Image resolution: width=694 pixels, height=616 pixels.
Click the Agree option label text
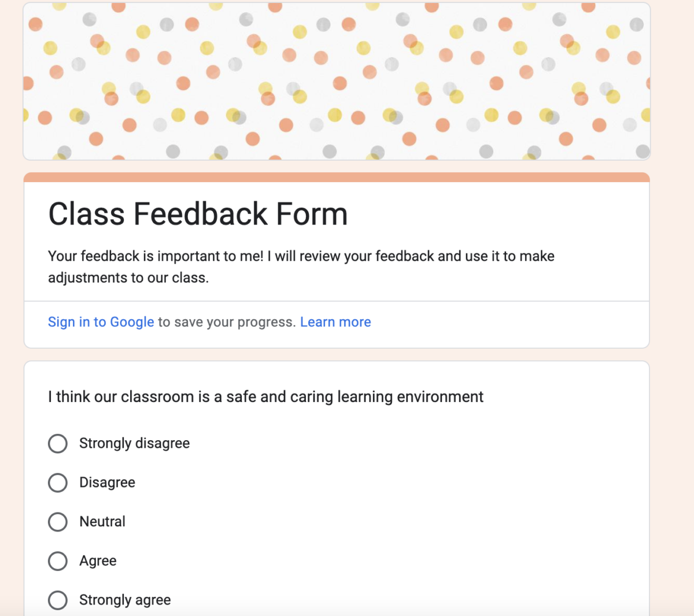[98, 561]
